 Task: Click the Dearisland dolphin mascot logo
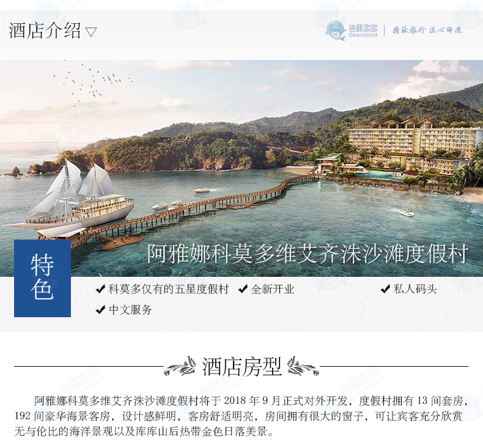(x=336, y=31)
